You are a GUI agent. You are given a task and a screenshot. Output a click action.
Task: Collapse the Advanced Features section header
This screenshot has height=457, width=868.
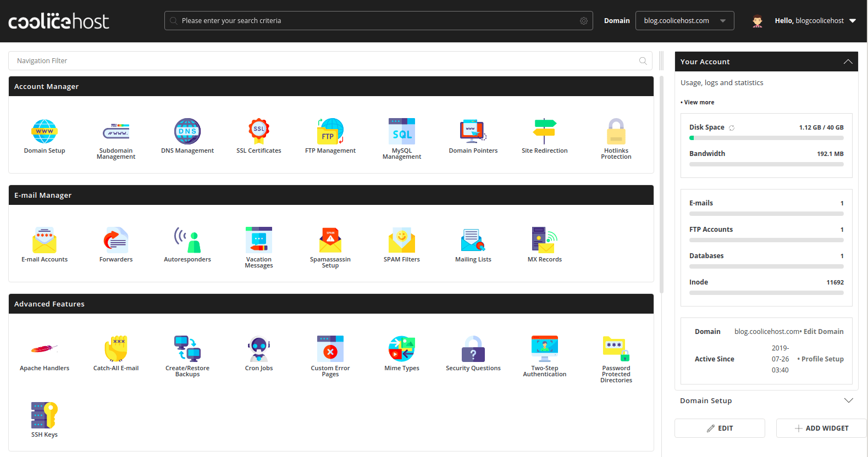(x=331, y=304)
